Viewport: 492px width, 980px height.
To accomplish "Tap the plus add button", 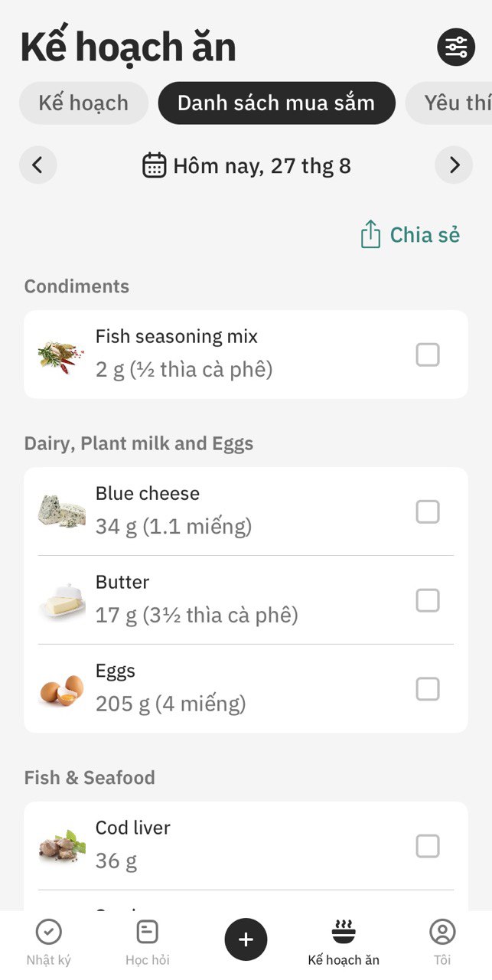I will coord(246,939).
